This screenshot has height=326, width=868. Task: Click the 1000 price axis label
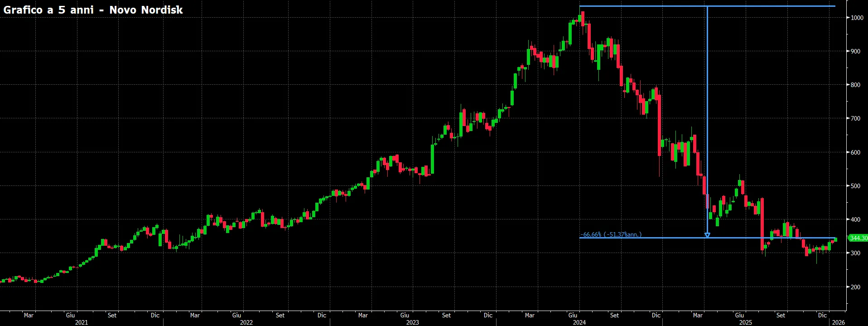click(x=856, y=18)
